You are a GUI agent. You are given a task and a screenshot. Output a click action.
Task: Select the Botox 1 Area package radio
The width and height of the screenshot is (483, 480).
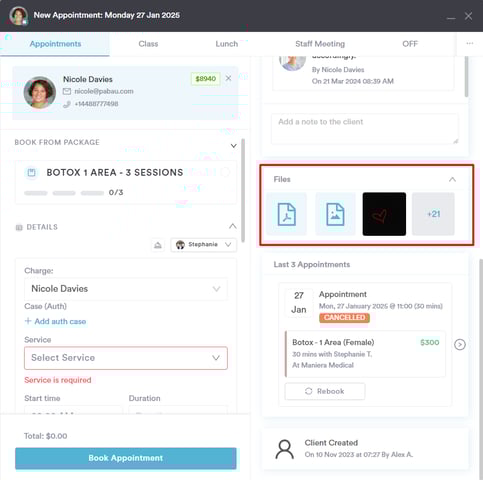pyautogui.click(x=226, y=172)
